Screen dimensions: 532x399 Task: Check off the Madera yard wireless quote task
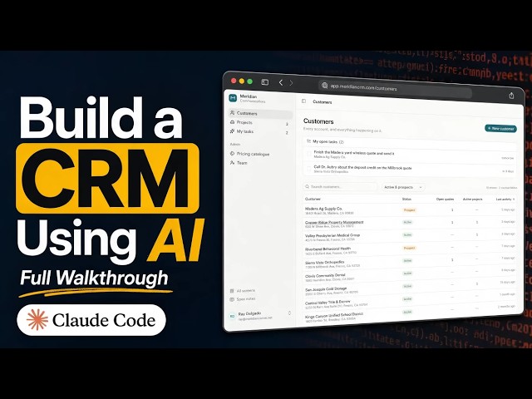(x=308, y=154)
